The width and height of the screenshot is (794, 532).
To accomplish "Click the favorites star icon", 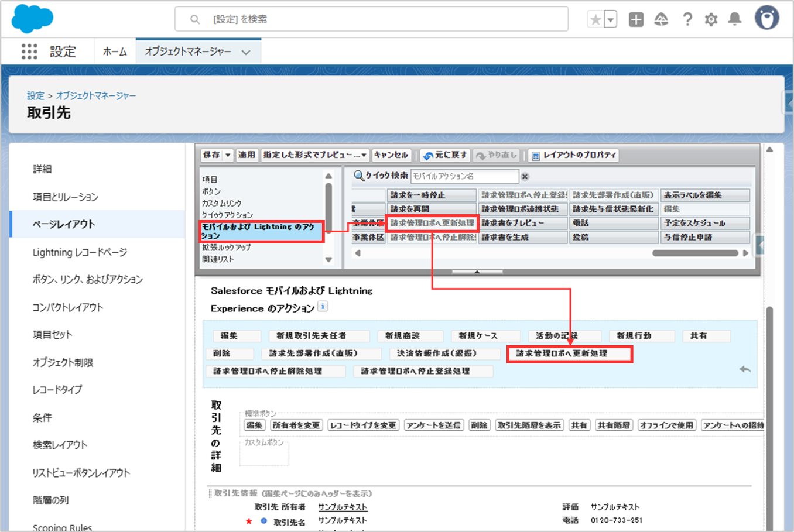I will [x=595, y=20].
